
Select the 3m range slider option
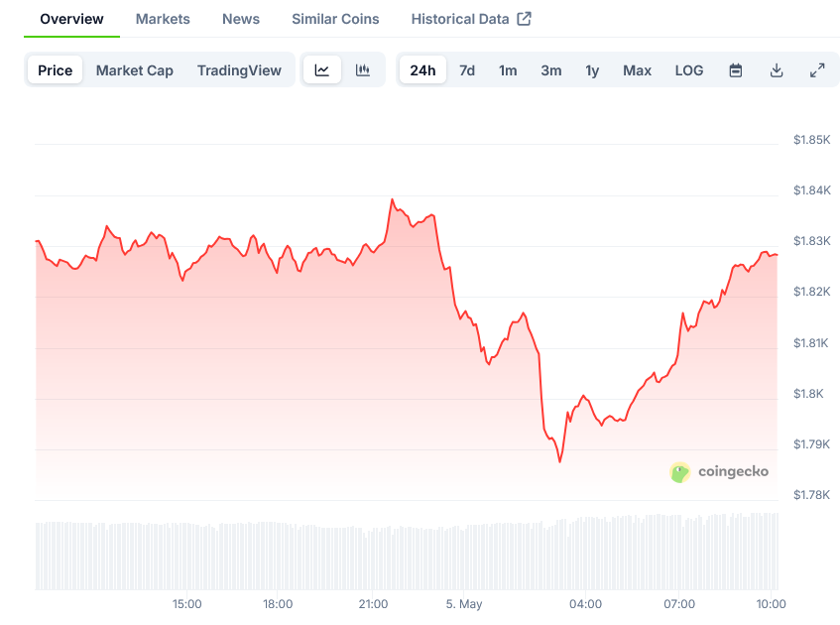[551, 70]
